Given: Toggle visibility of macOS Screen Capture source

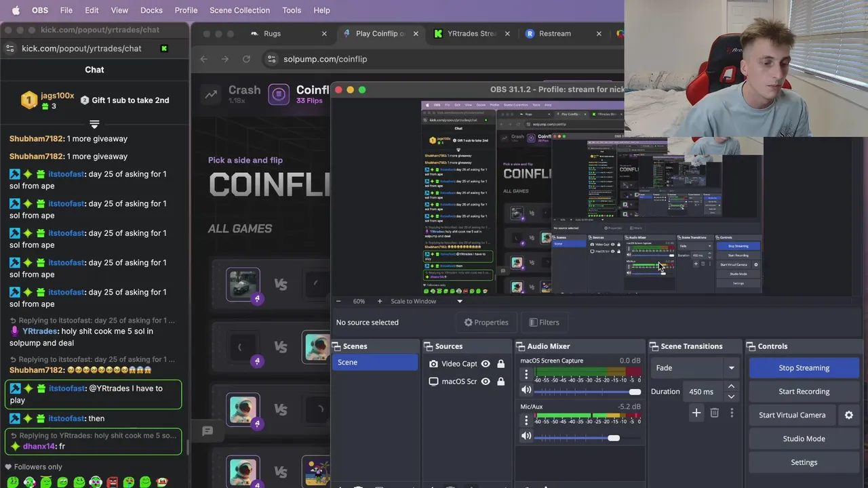Looking at the screenshot, I should pos(486,382).
